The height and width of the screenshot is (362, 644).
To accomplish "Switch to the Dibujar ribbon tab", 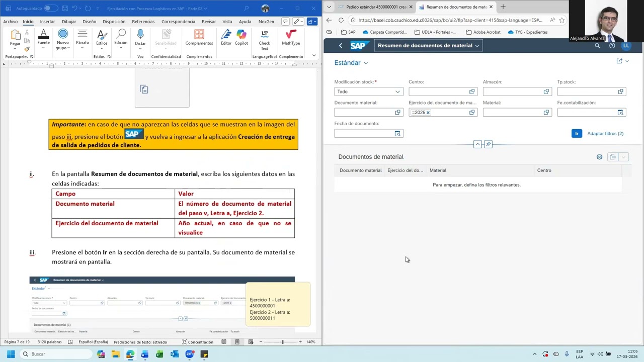I will click(x=69, y=22).
